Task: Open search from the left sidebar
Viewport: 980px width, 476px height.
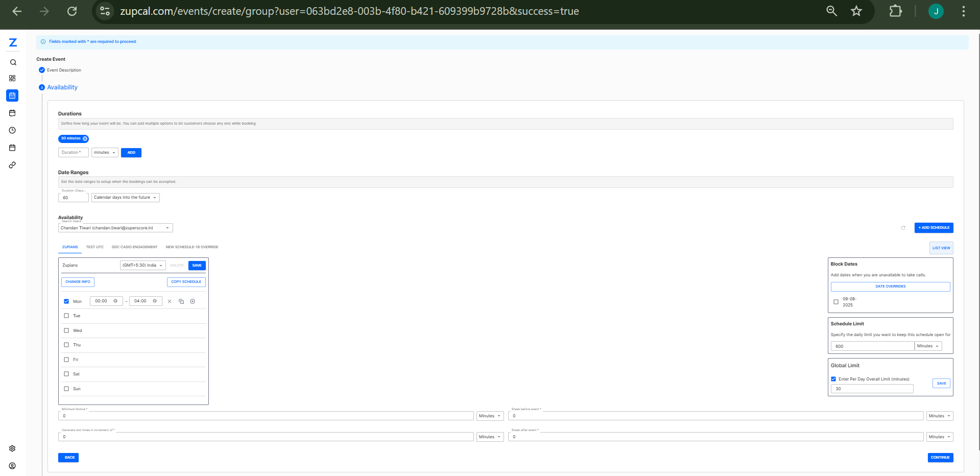Action: tap(12, 62)
